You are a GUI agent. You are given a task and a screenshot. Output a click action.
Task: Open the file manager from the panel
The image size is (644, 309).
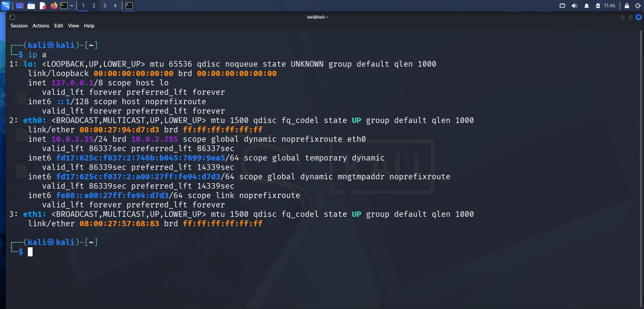pos(31,6)
